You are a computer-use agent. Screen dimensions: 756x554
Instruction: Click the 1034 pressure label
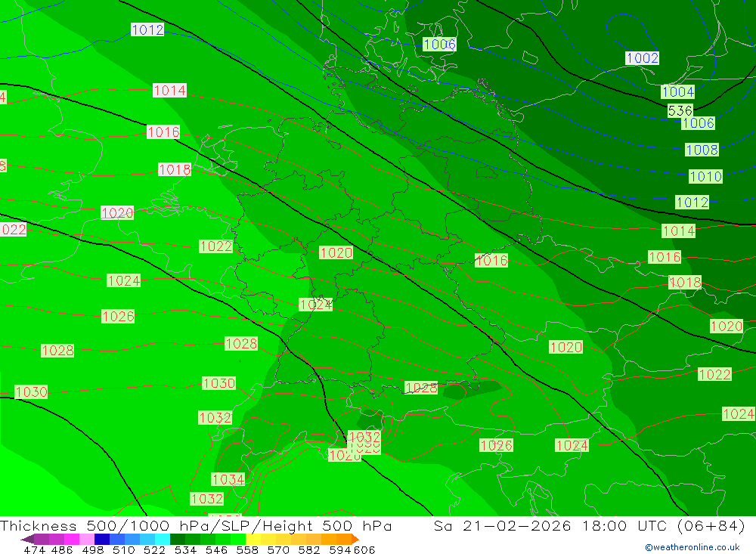(228, 479)
